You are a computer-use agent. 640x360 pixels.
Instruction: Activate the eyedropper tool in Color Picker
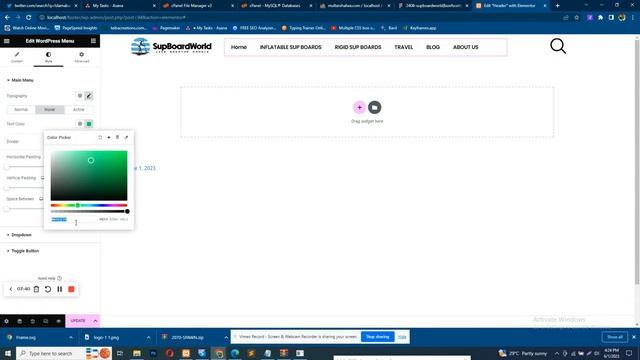126,138
